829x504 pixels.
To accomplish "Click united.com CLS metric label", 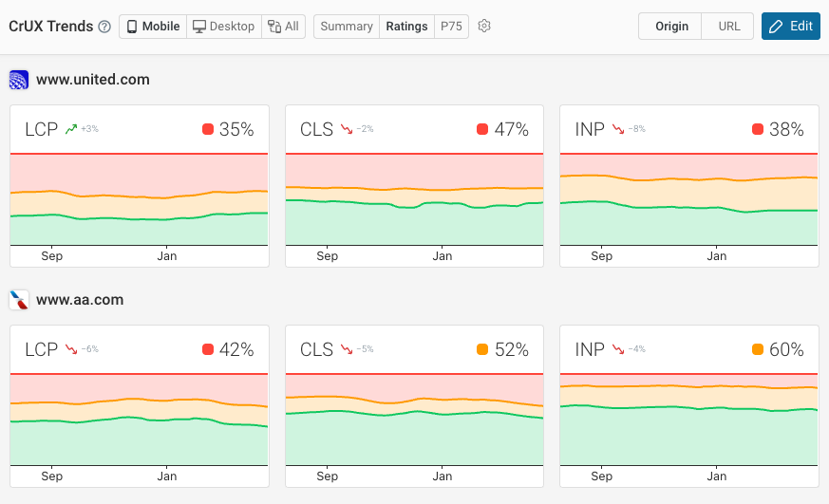I will 316,129.
